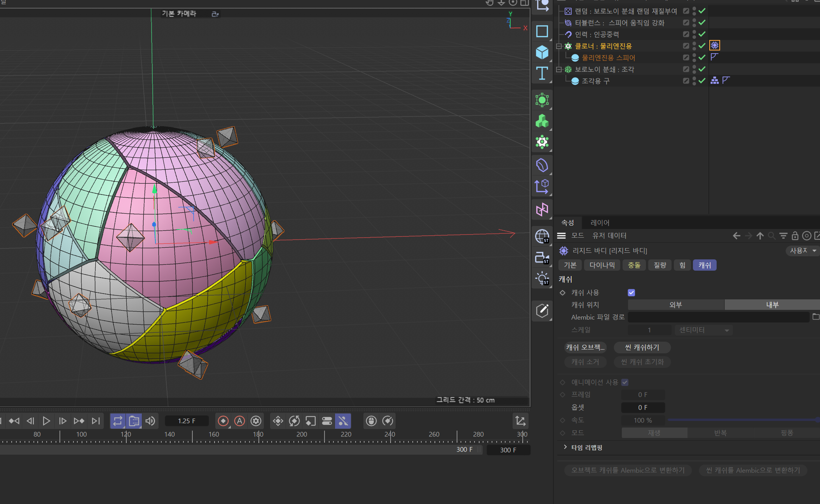Switch to the 질량 tab
Viewport: 820px width, 504px height.
coord(659,265)
